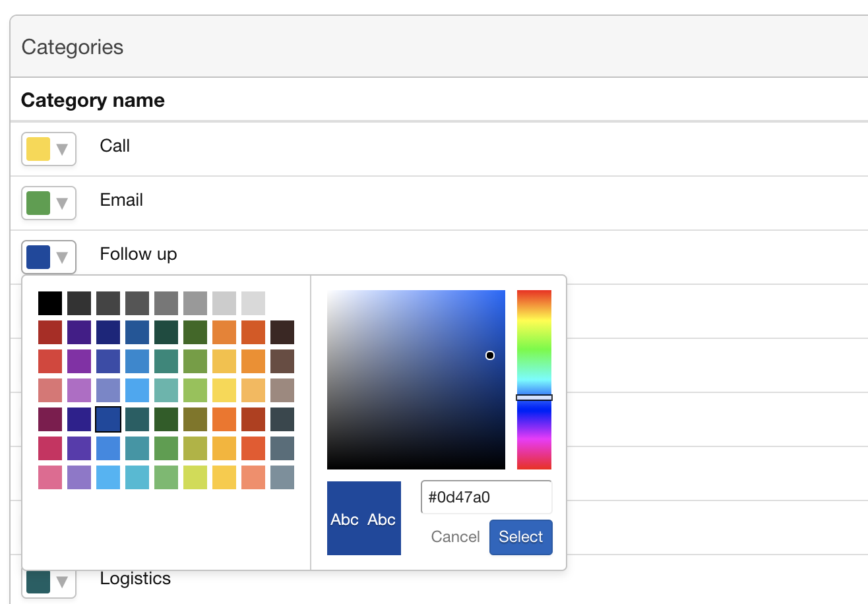868x604 pixels.
Task: Click the Call category name
Action: pos(115,146)
